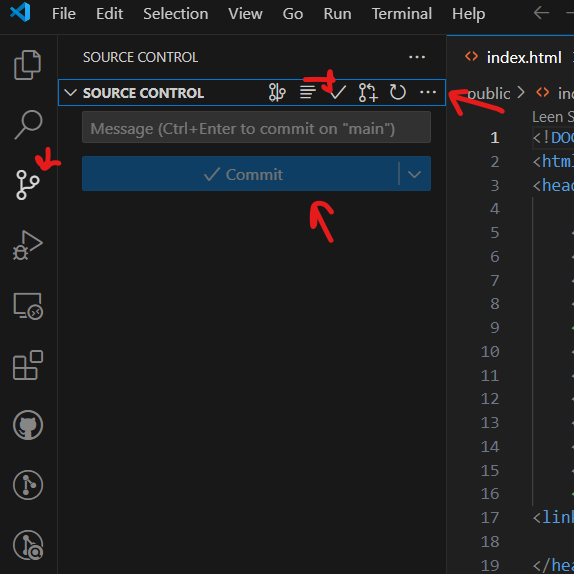Collapse the SOURCE CONTROL section

(70, 93)
